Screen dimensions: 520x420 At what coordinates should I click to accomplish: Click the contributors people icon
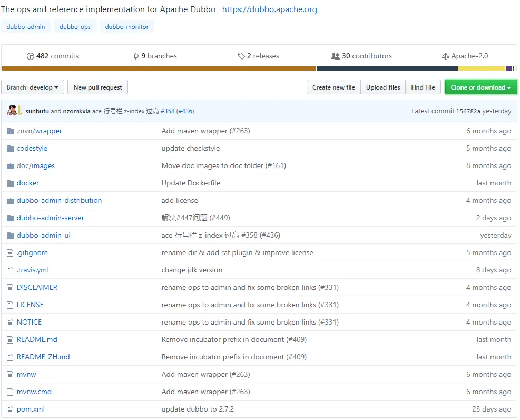(x=335, y=56)
